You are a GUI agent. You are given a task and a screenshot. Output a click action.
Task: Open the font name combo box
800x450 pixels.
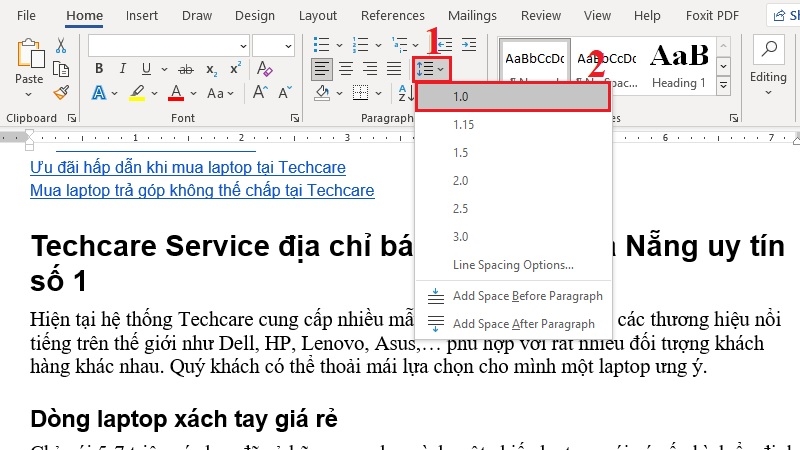(x=168, y=45)
